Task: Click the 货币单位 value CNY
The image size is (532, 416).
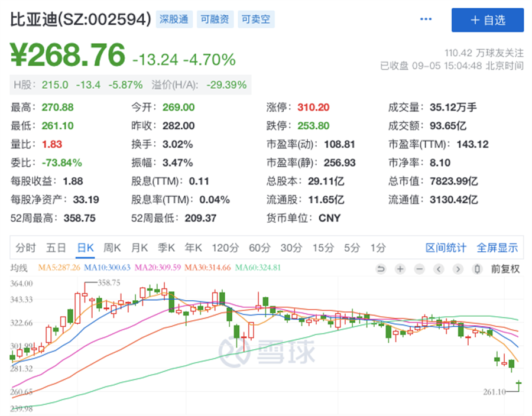Action: pyautogui.click(x=329, y=218)
